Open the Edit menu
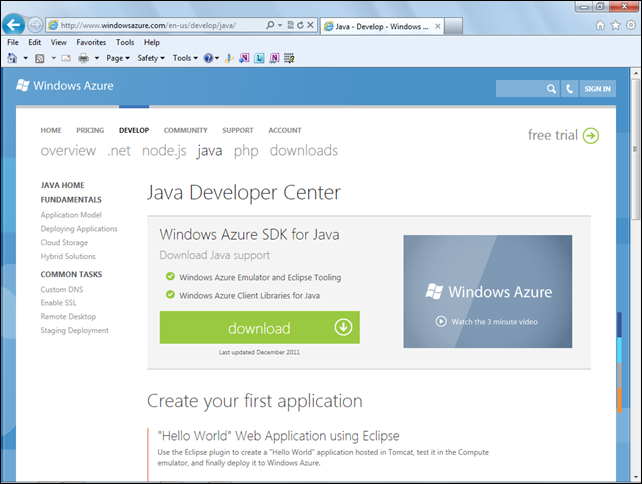The height and width of the screenshot is (484, 642). (34, 42)
